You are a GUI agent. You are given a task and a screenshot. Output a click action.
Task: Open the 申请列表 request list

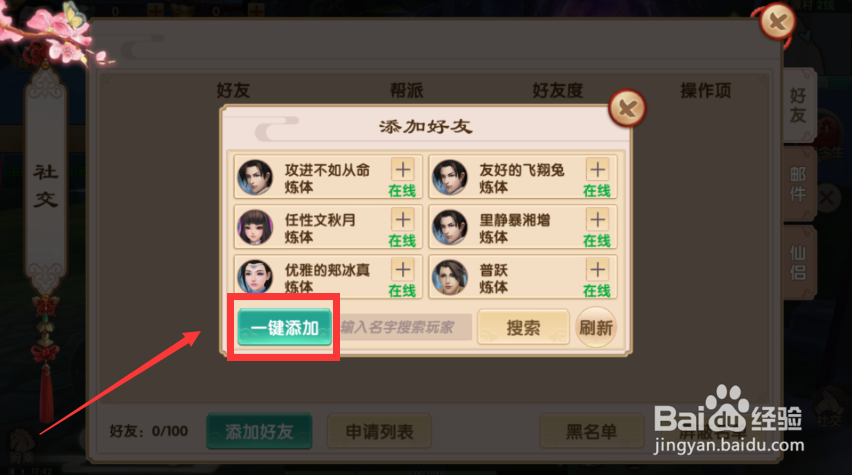[379, 432]
